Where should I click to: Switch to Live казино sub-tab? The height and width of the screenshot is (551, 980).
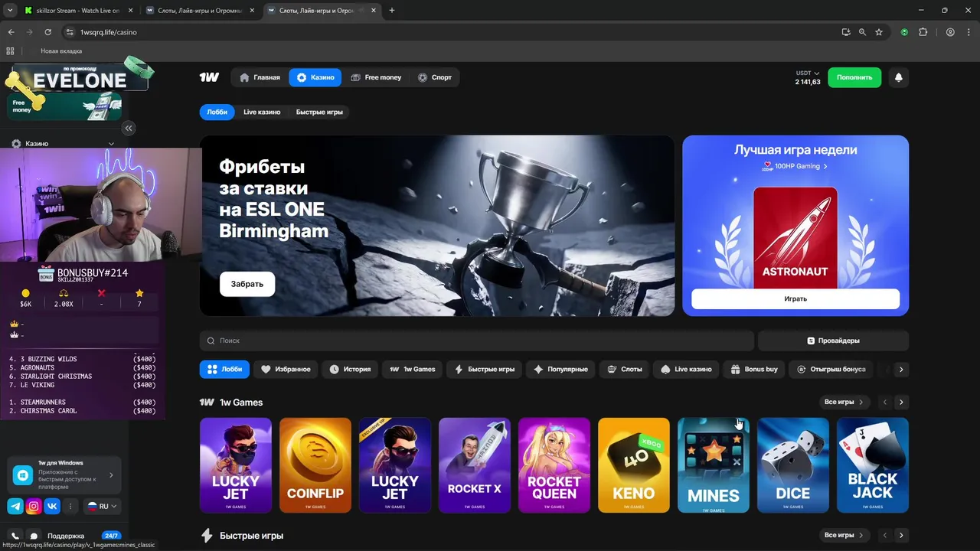[x=262, y=112]
